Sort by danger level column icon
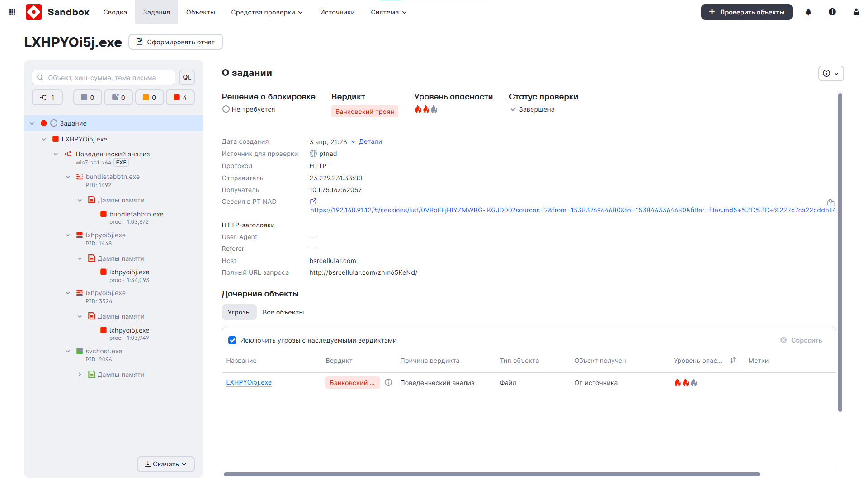 733,361
